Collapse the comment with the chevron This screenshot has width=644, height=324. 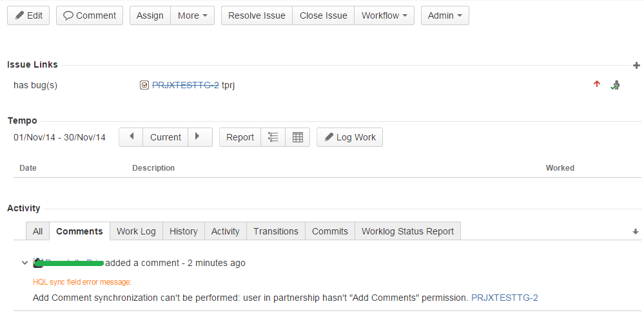tap(24, 263)
